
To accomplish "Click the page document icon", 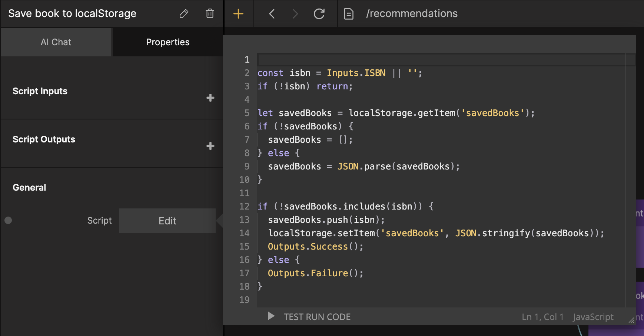I will (349, 14).
